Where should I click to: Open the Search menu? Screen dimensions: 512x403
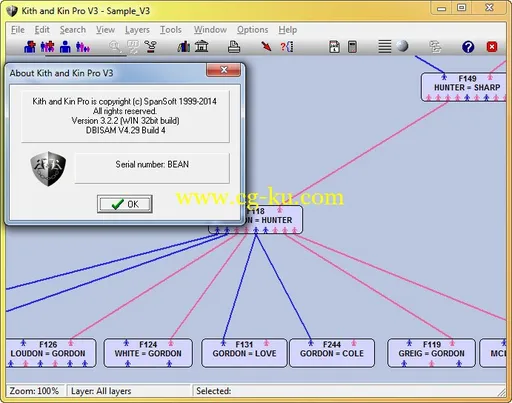pyautogui.click(x=73, y=30)
